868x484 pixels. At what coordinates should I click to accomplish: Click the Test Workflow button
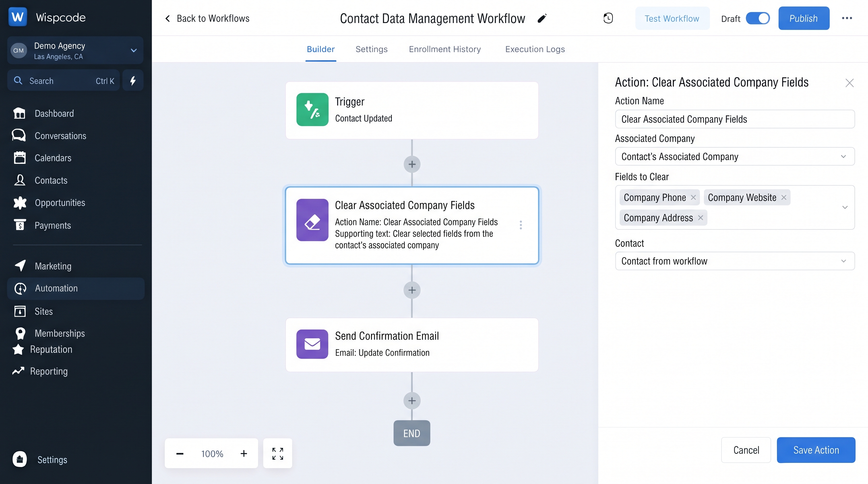[672, 18]
